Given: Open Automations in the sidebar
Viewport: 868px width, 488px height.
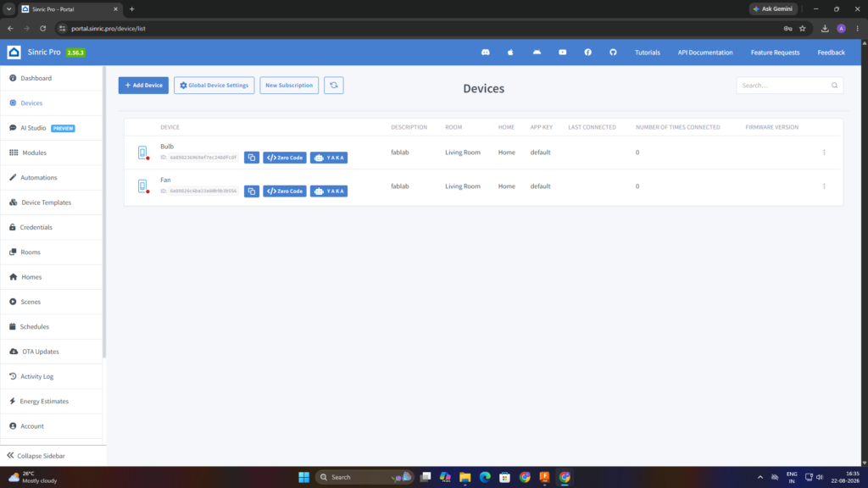Looking at the screenshot, I should pos(52,178).
